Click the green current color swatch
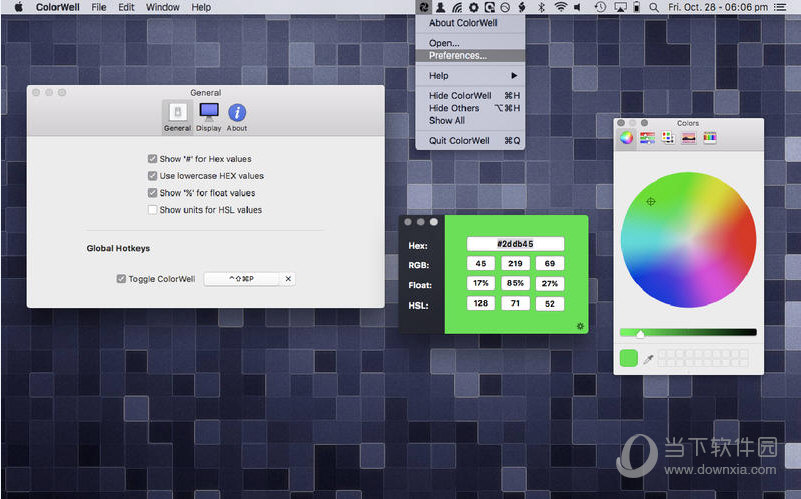The height and width of the screenshot is (499, 801). coord(628,358)
